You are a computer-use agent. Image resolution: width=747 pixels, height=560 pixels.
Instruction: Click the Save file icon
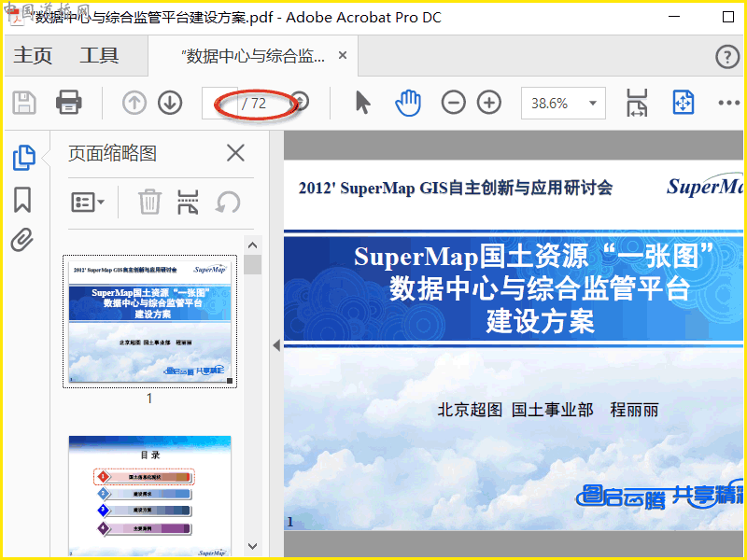tap(24, 103)
